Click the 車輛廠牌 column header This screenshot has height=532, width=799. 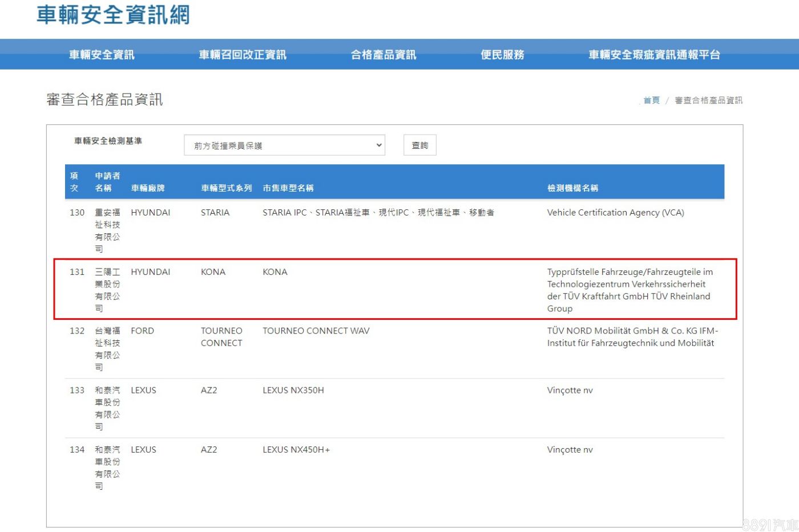tap(148, 188)
